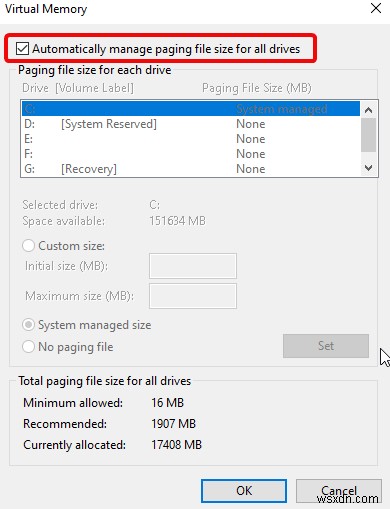Click the Drive [Volume Label] column header
The width and height of the screenshot is (390, 509).
78,88
